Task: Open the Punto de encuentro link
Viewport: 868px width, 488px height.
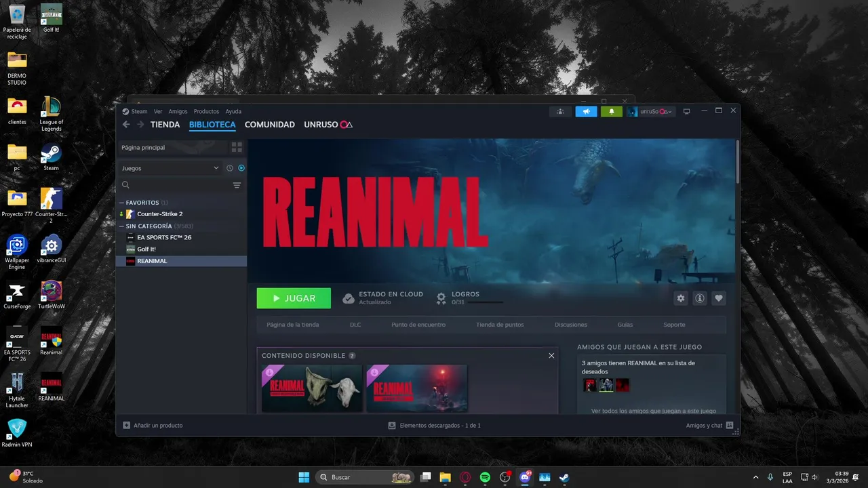Action: (418, 325)
